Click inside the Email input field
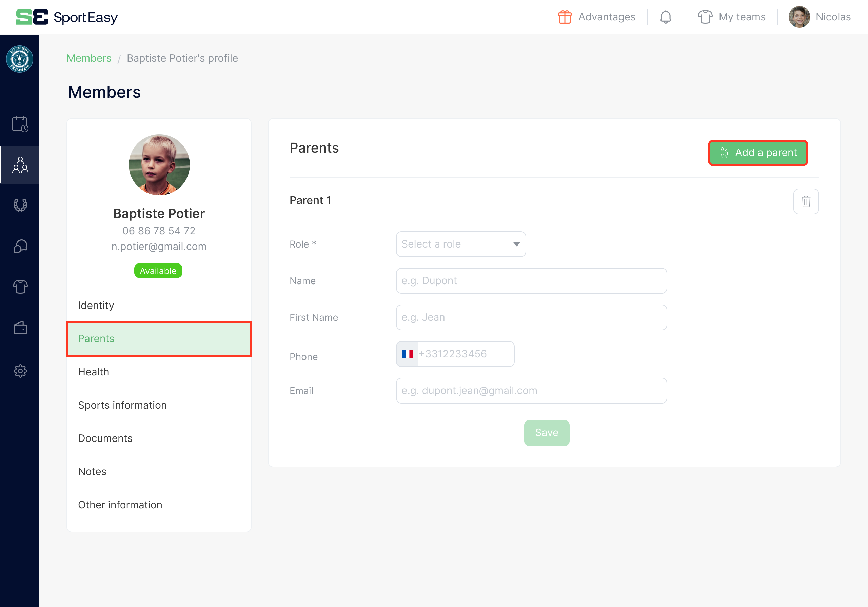 point(531,390)
